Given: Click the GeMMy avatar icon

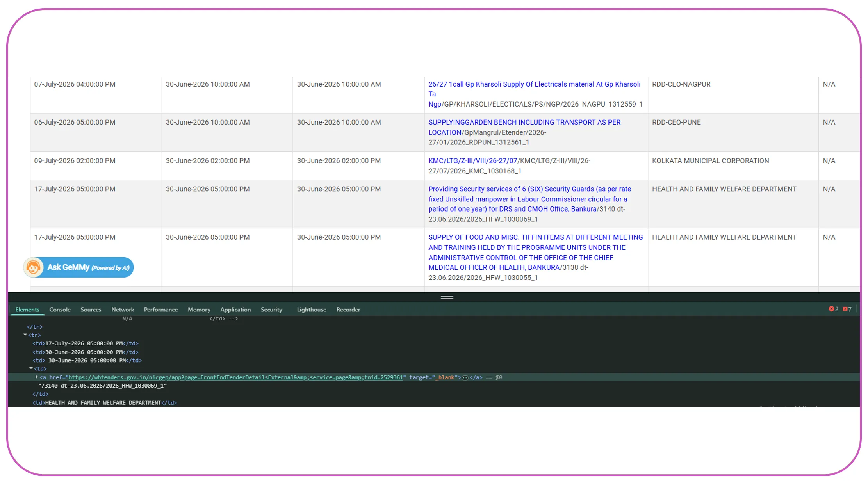Looking at the screenshot, I should pos(33,267).
